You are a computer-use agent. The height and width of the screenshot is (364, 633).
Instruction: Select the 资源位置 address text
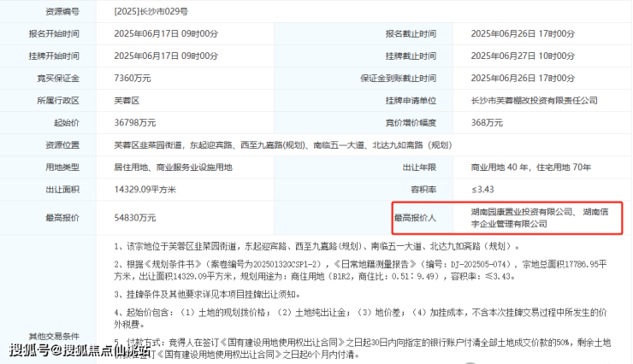pos(283,144)
